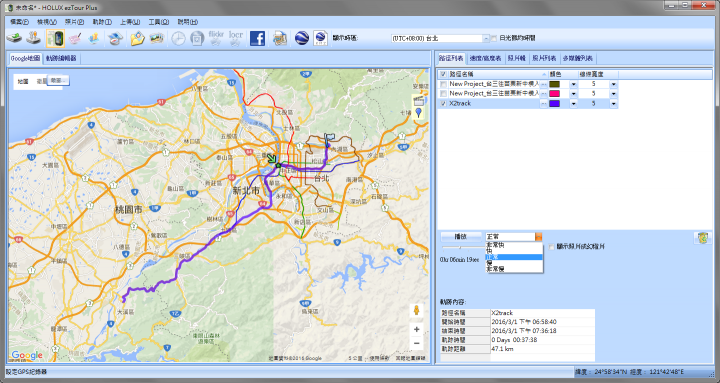
Task: Switch to the 速度/高度表 tab
Action: pyautogui.click(x=485, y=58)
